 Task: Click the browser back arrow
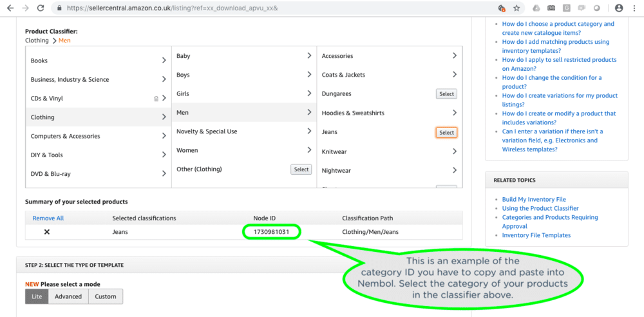point(11,8)
